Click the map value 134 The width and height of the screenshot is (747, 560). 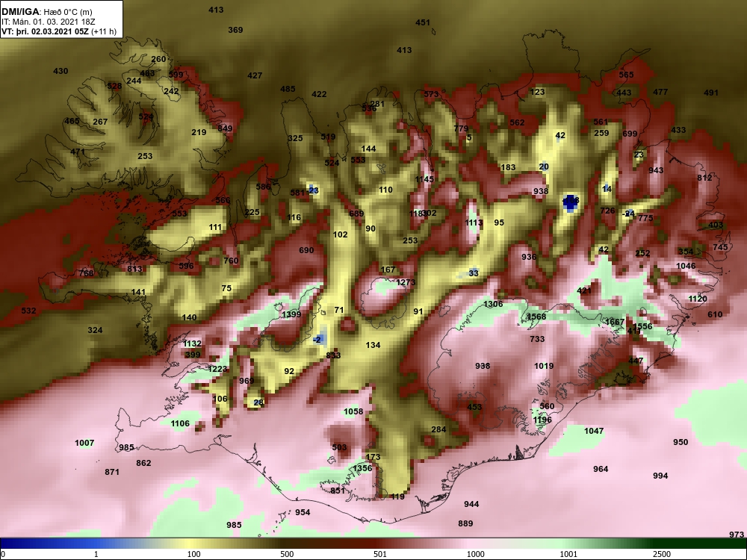(373, 345)
